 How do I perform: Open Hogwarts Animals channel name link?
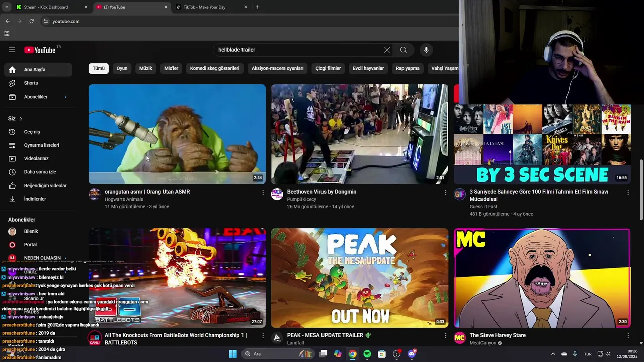coord(124,199)
